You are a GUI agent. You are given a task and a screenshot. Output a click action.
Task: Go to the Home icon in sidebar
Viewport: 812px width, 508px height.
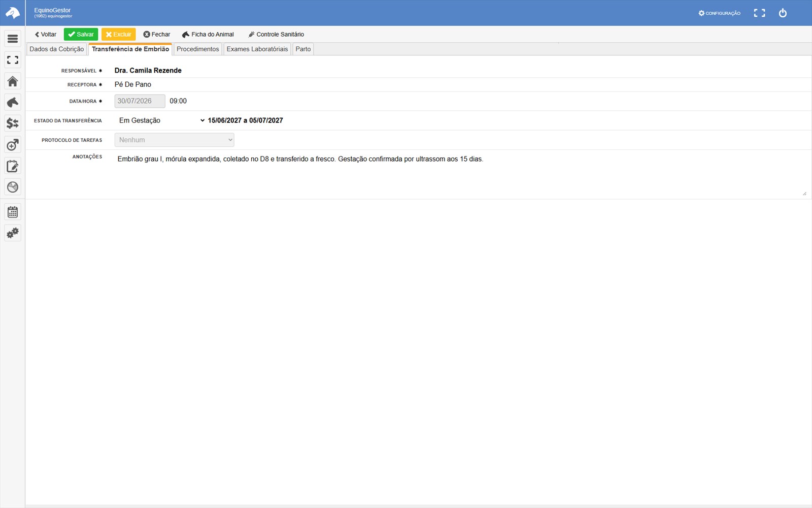click(x=13, y=81)
